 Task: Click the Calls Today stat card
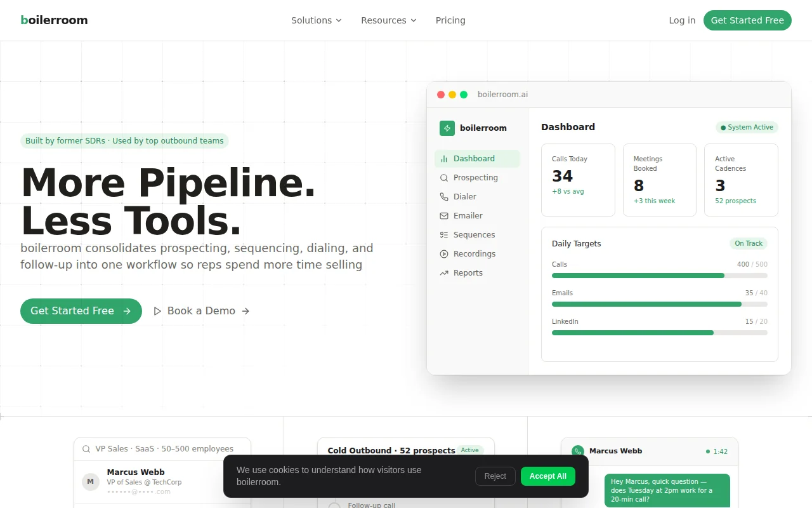pyautogui.click(x=578, y=180)
